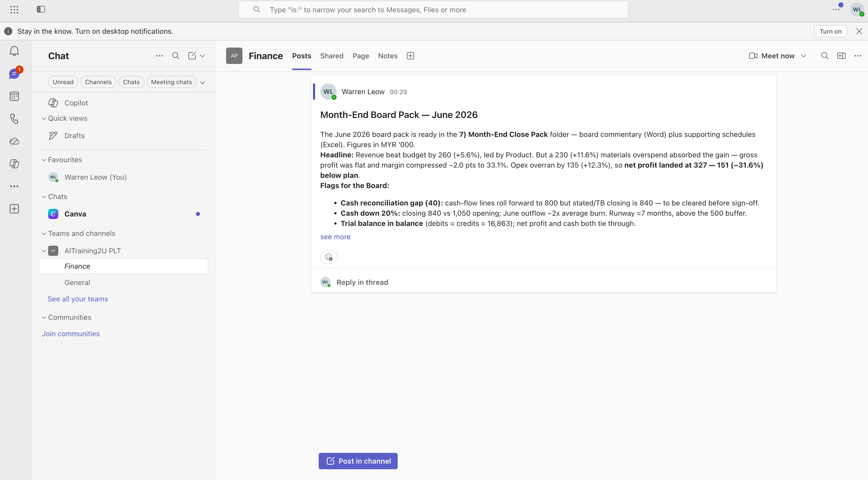The image size is (868, 480).
Task: Click the Finance channel AP avatar
Action: click(x=234, y=56)
